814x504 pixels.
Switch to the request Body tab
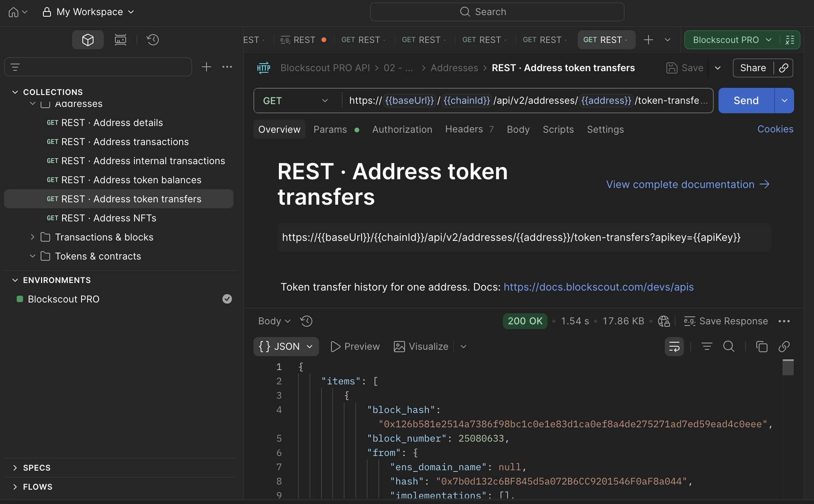(x=518, y=130)
